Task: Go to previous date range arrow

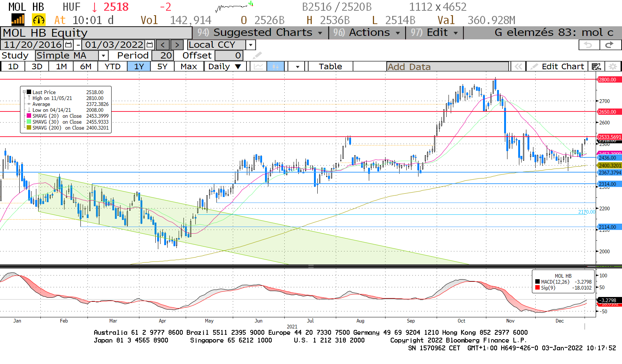Action: click(x=163, y=45)
